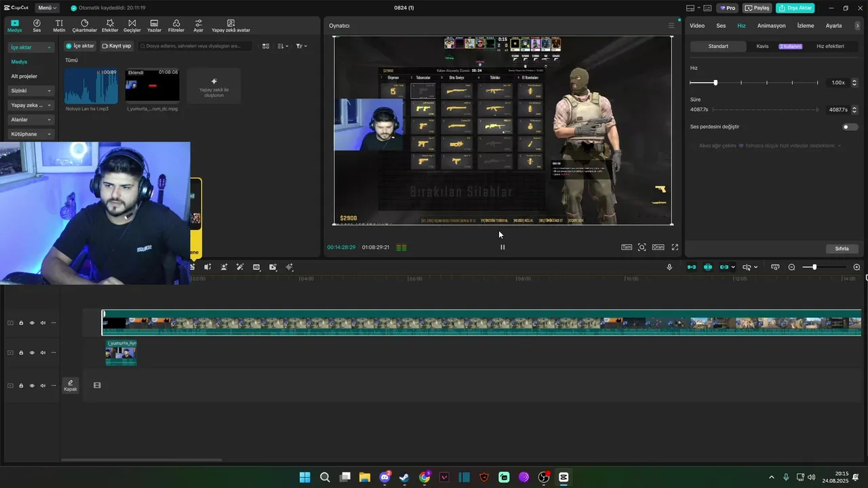The image size is (868, 488).
Task: Open the Medya tool tab
Action: (14, 26)
